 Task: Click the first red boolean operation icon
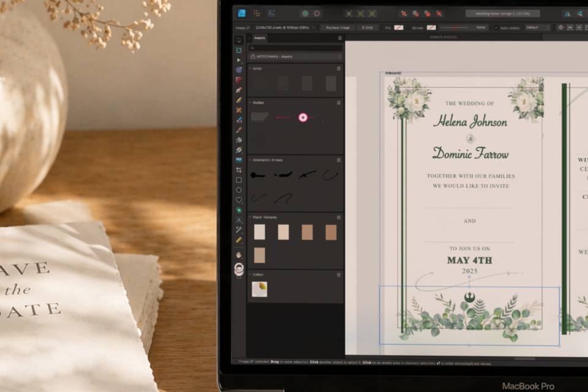(x=404, y=13)
